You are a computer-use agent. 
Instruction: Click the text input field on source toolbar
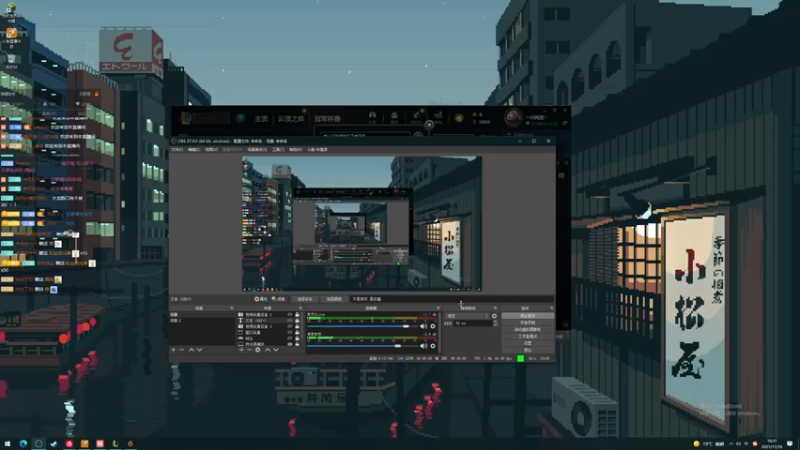(x=452, y=299)
